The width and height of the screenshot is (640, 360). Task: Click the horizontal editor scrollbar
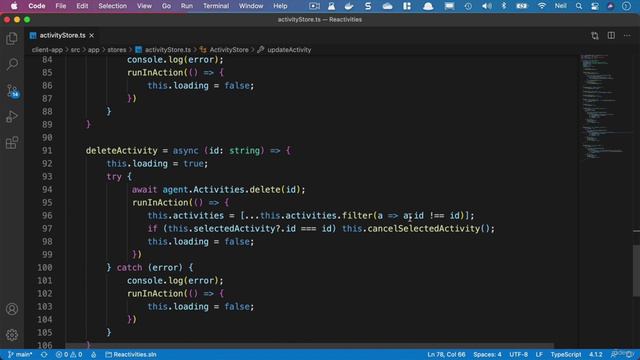point(309,346)
